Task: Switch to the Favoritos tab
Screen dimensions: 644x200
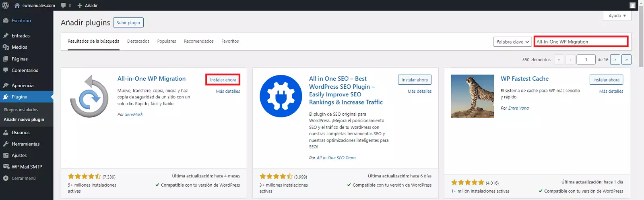Action: pos(230,41)
